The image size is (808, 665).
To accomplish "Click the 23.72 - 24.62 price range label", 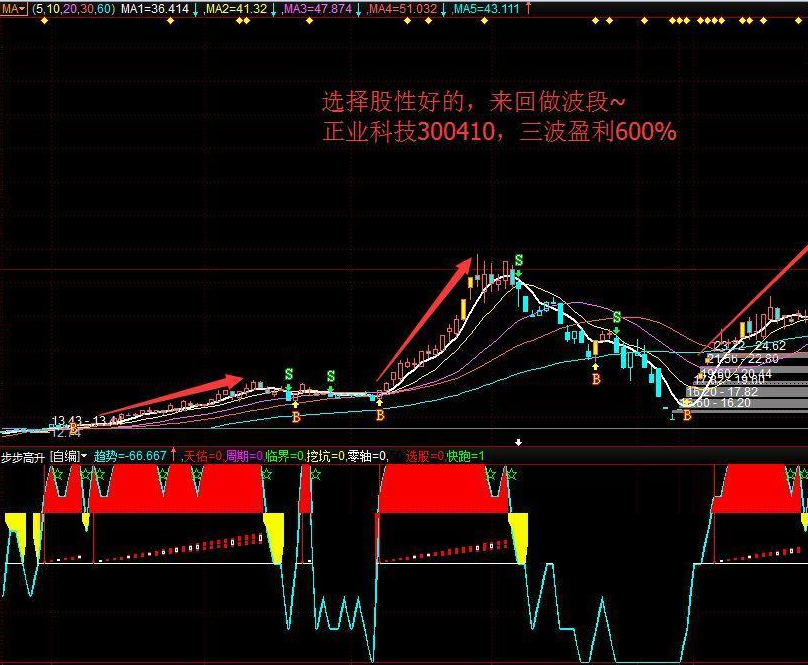I will (750, 346).
